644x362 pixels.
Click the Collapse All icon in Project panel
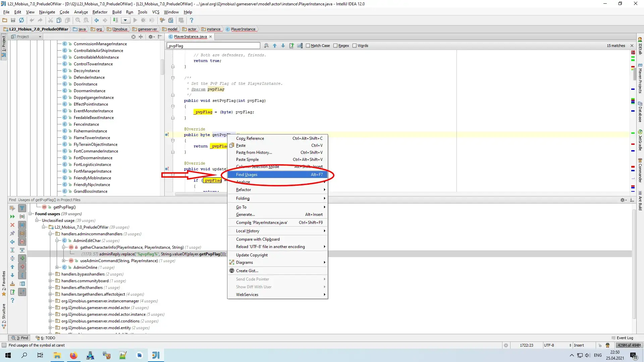(x=141, y=37)
